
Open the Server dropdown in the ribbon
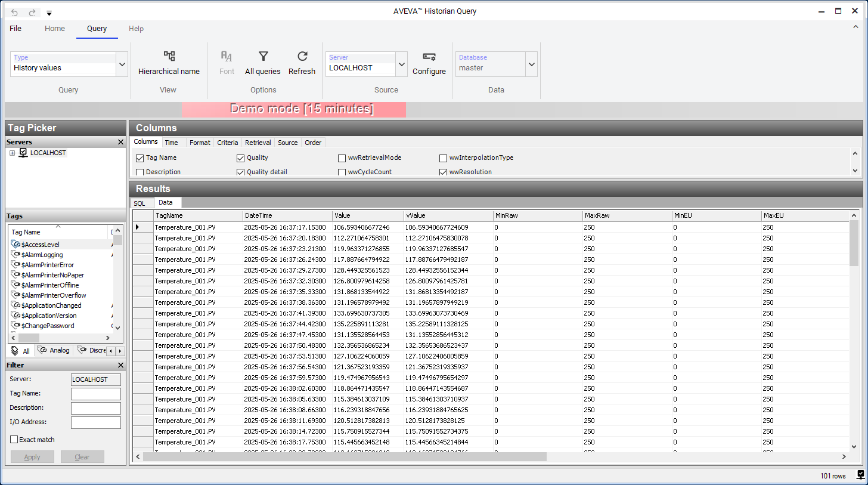point(401,64)
